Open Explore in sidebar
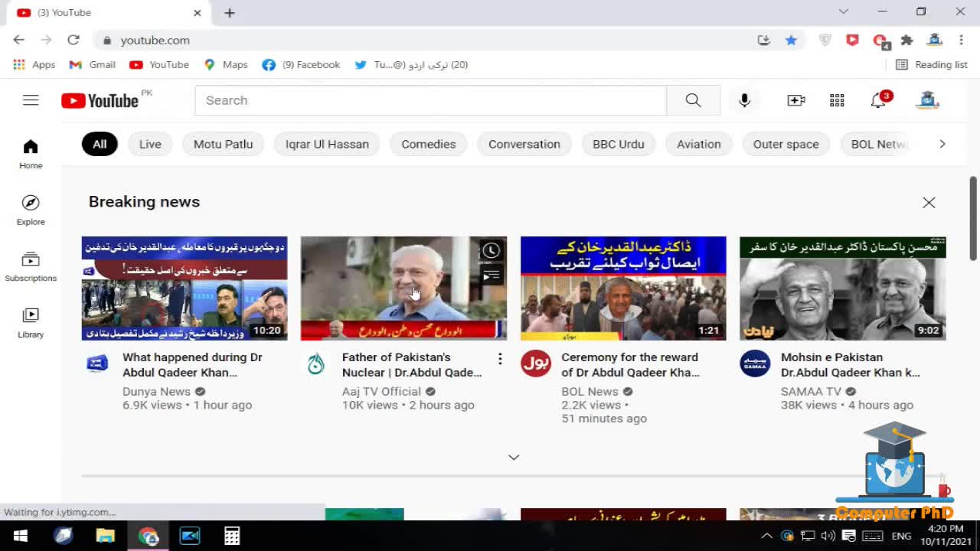 31,210
